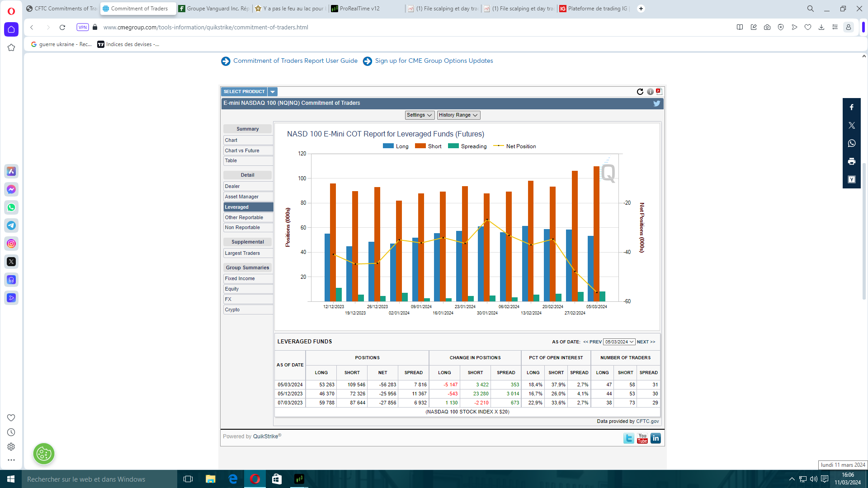Click the PDF export icon
The image size is (868, 488).
[x=659, y=91]
